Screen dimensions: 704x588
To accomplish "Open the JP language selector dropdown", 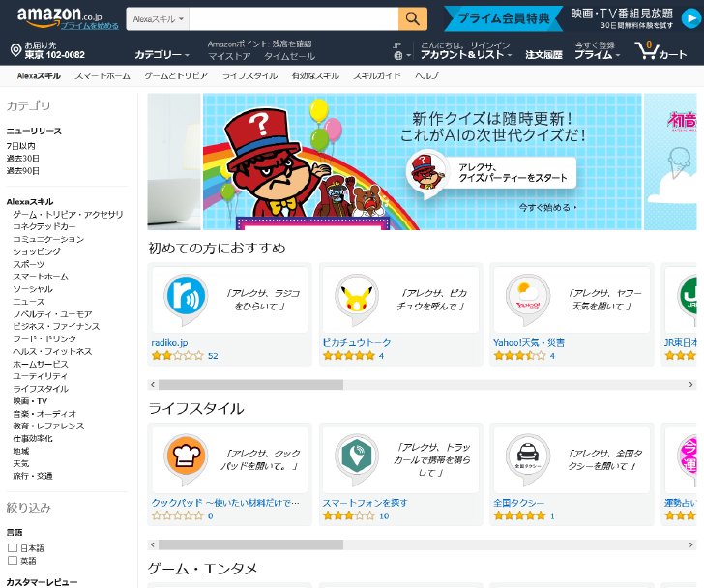I will (x=402, y=51).
